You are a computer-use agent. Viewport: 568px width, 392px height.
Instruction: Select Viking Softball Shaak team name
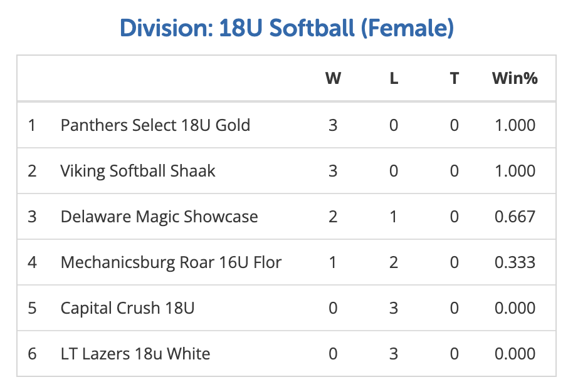137,171
